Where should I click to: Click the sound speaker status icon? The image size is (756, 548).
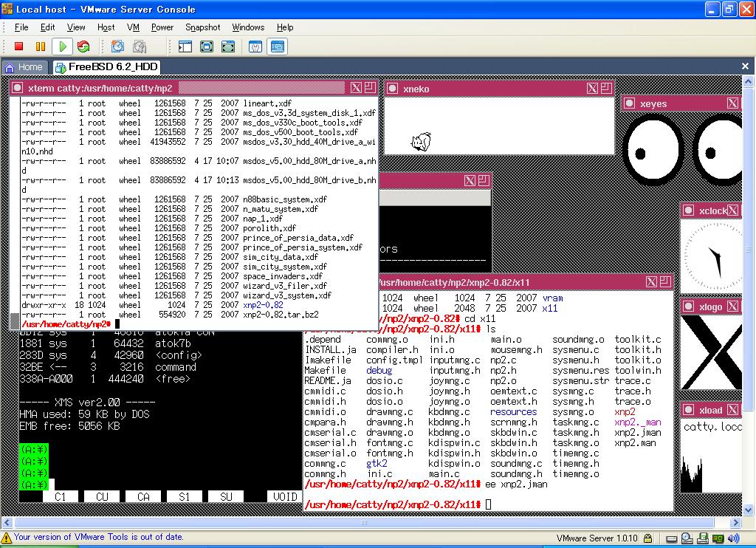tap(734, 538)
